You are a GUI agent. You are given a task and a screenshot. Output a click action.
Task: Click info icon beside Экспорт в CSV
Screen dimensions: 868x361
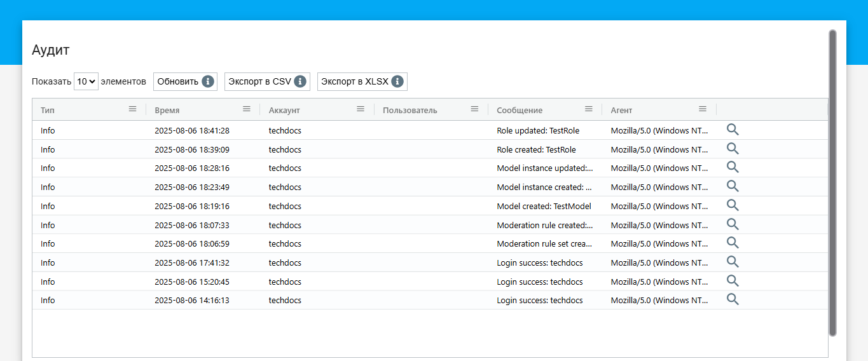pos(300,81)
